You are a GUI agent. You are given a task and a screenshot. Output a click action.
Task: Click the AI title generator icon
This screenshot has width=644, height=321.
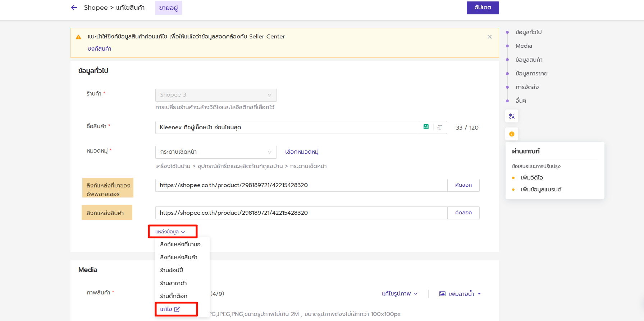[x=426, y=127]
